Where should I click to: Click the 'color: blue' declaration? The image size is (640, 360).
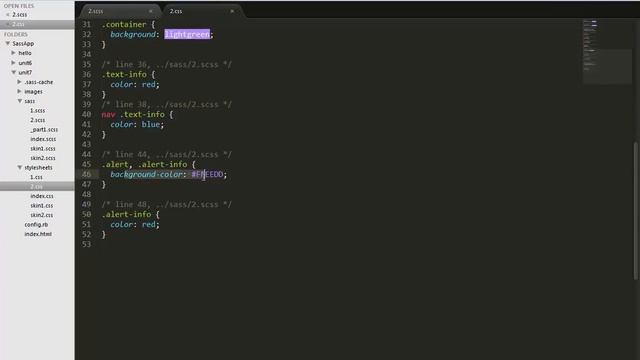click(137, 124)
